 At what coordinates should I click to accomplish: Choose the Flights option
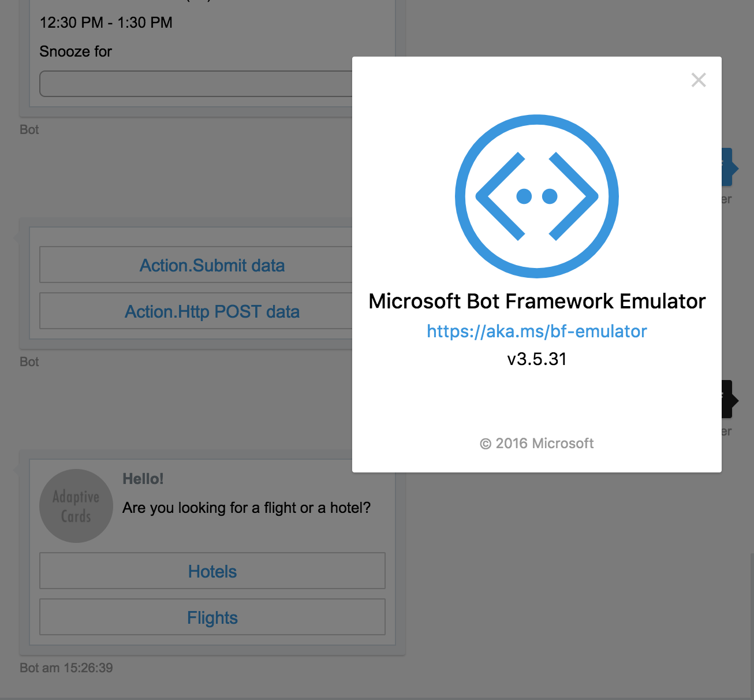tap(212, 617)
